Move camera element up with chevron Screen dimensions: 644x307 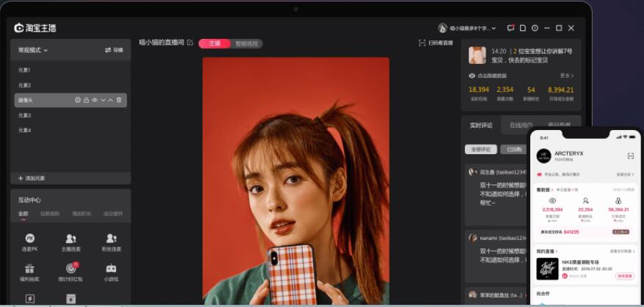pos(111,100)
